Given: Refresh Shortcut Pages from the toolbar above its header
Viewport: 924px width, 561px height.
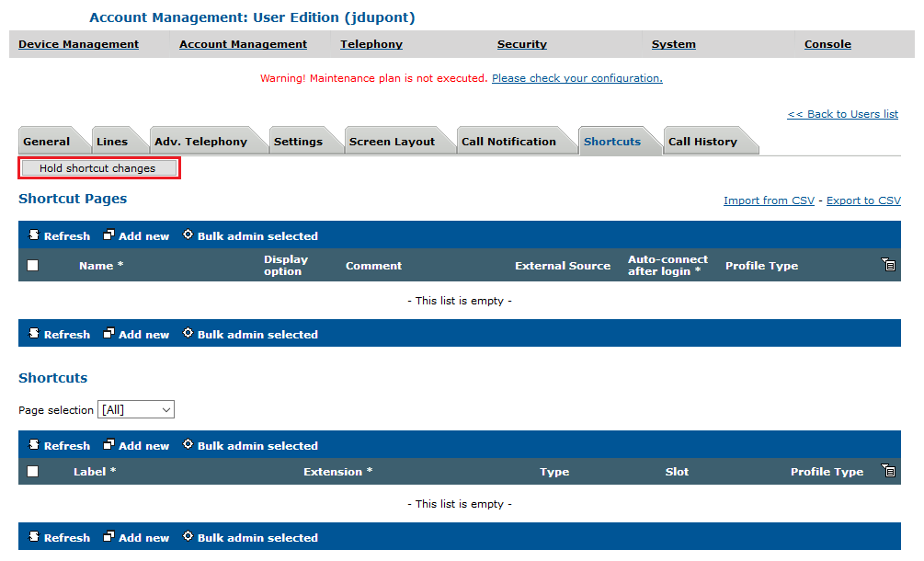Looking at the screenshot, I should (60, 235).
